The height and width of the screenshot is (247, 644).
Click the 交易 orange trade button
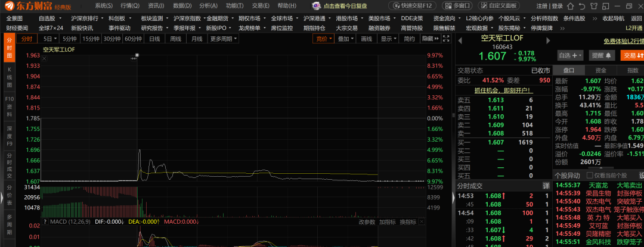(x=631, y=55)
